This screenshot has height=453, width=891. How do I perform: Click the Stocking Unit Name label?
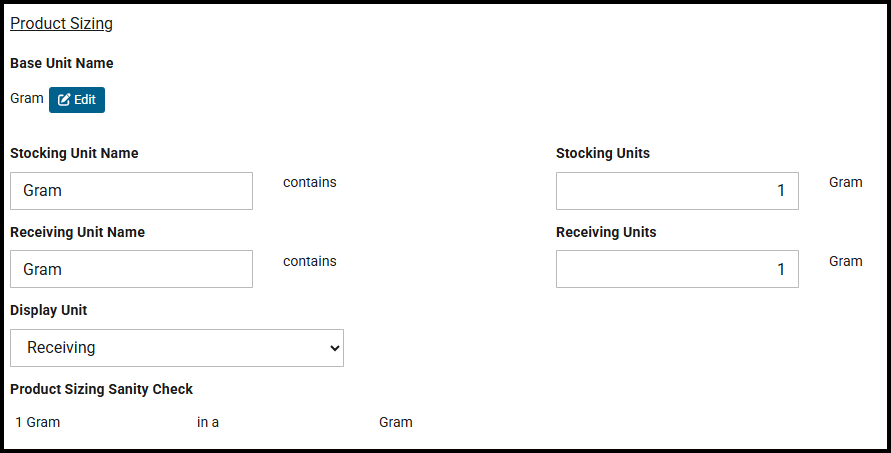(74, 153)
